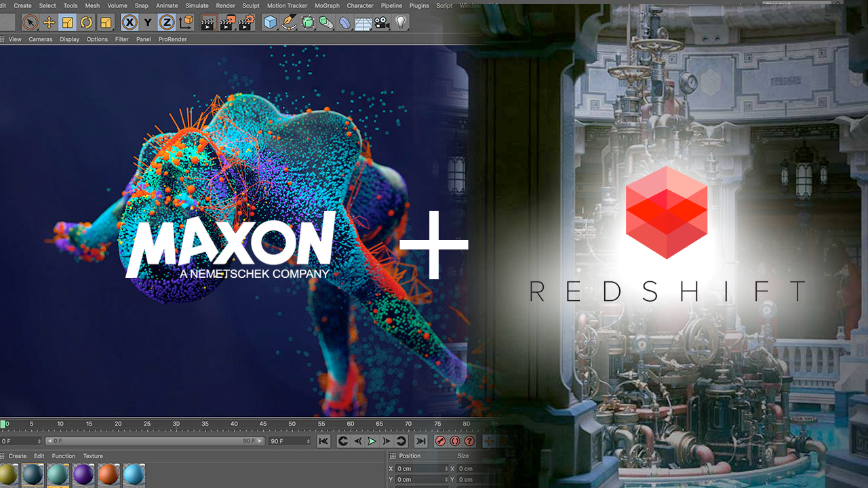Open the Pipeline menu
Image resolution: width=868 pixels, height=488 pixels.
391,5
